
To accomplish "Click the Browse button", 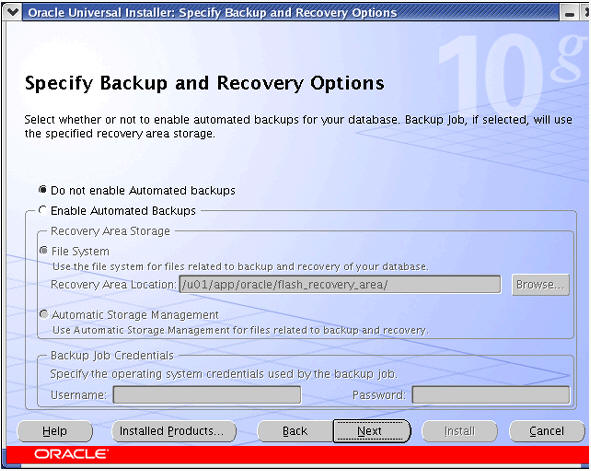I will click(x=540, y=284).
